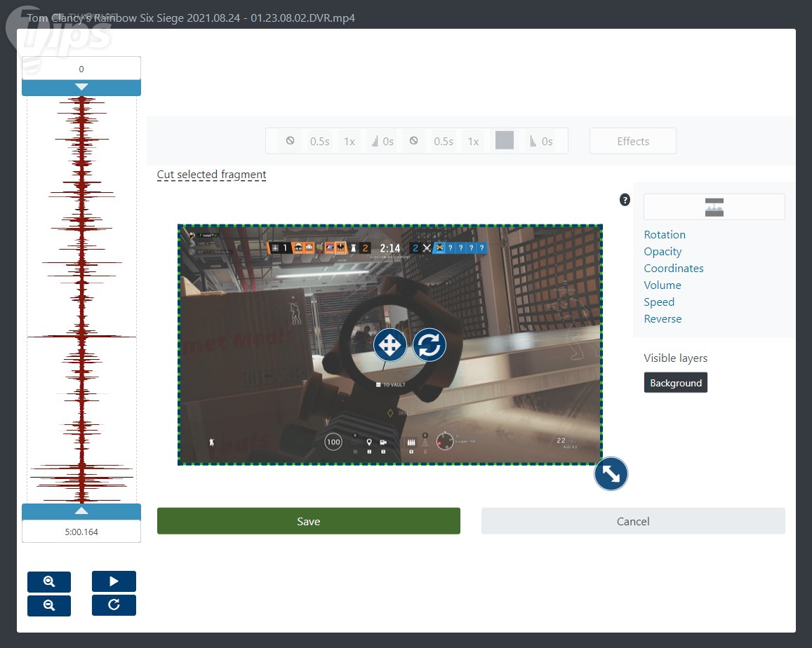Play the video fragment
This screenshot has height=648, width=812.
click(x=114, y=581)
